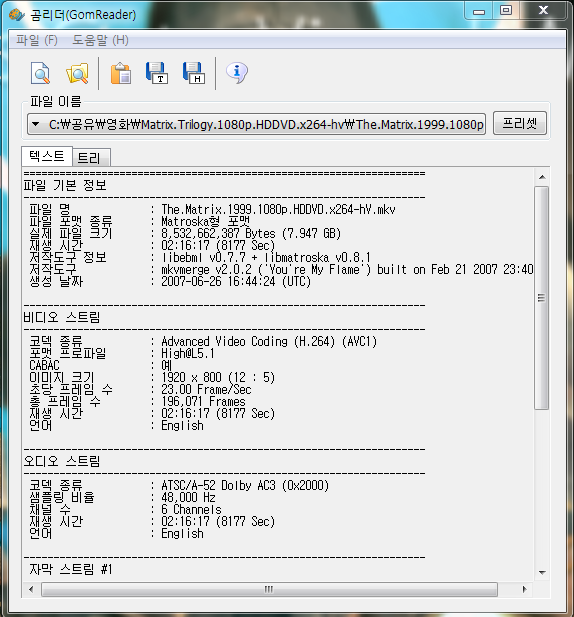
Task: Click the '자막 스트림 #1' heading
Action: pos(71,569)
